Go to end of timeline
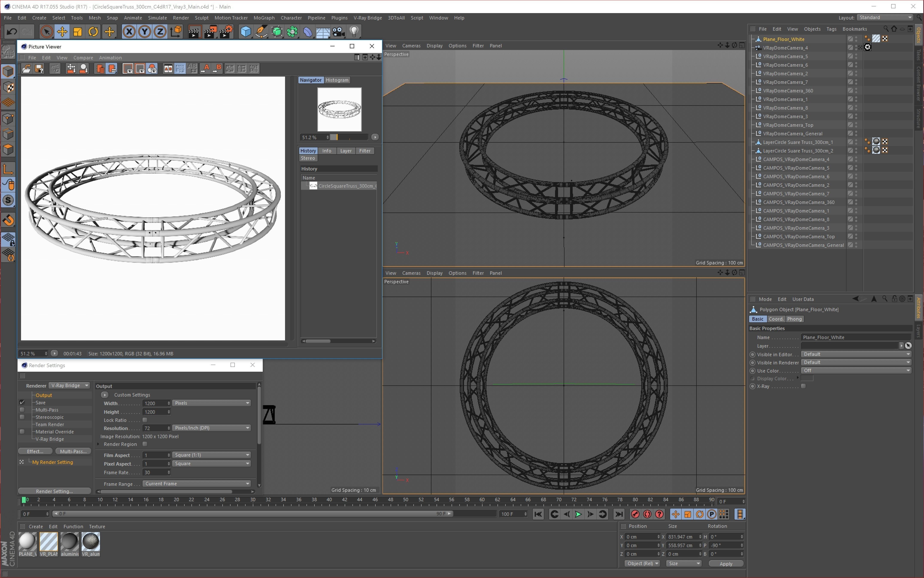 click(619, 514)
